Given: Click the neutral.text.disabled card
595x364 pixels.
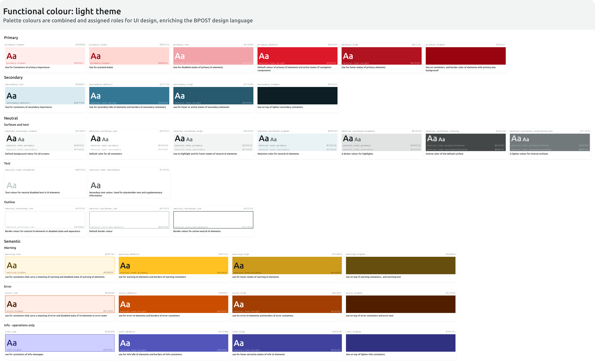Looking at the screenshot, I should coord(45,182).
